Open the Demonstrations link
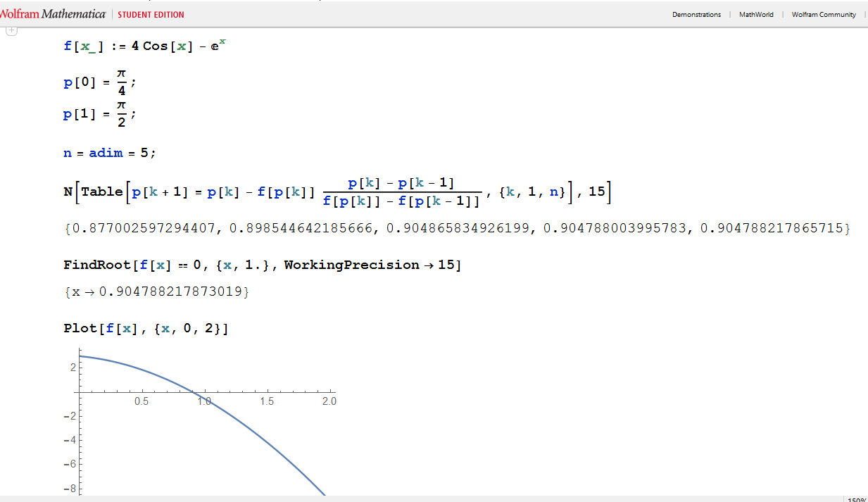868x502 pixels. click(x=696, y=15)
